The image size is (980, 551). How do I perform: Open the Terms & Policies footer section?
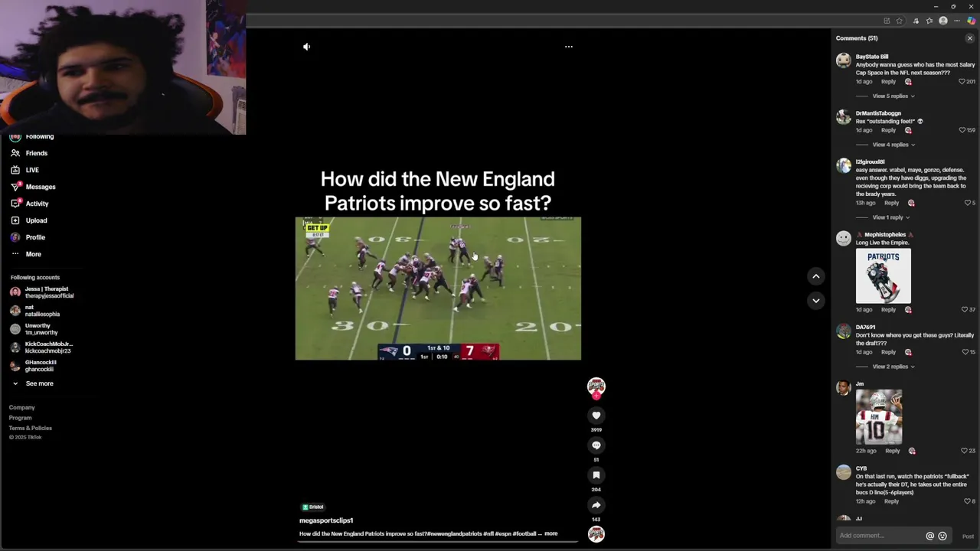(x=31, y=428)
